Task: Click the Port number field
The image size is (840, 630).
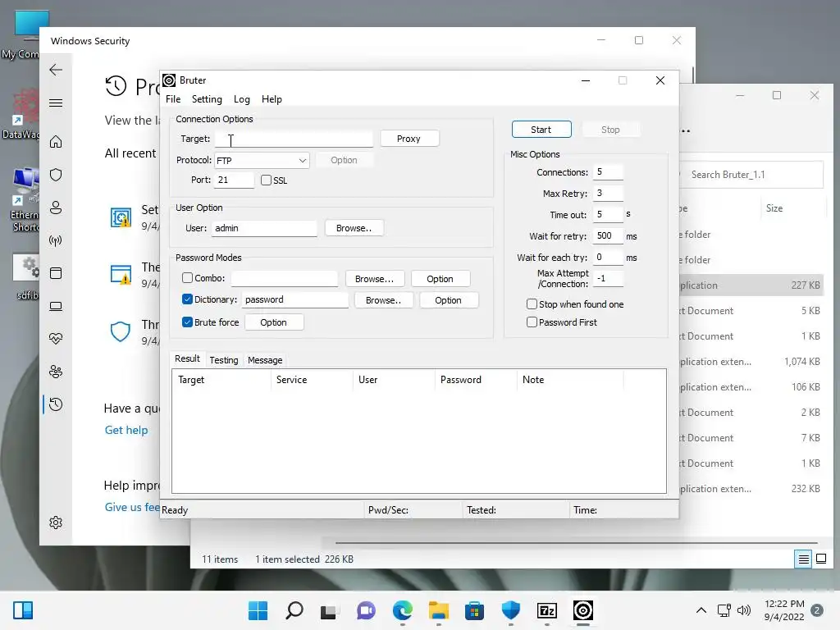Action: [234, 180]
